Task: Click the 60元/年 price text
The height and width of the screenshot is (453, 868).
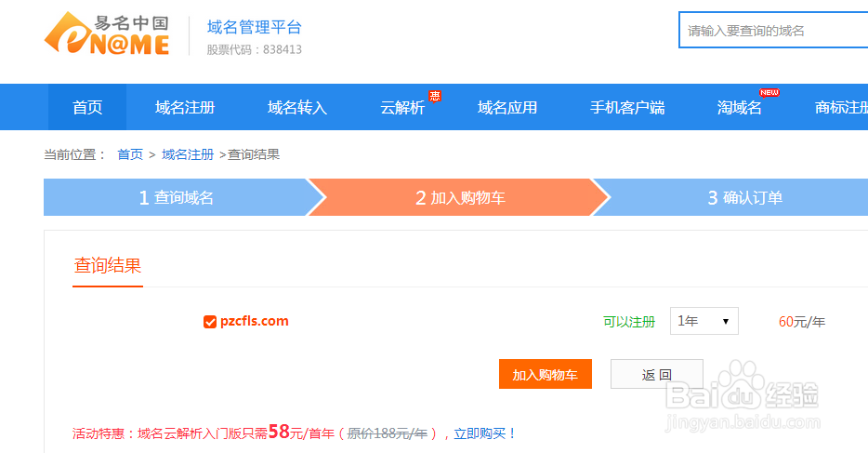Action: [802, 322]
